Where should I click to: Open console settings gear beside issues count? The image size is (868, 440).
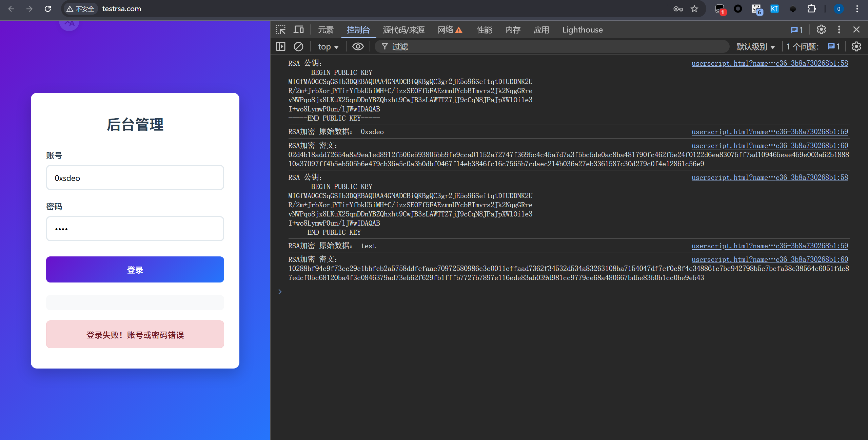[856, 46]
